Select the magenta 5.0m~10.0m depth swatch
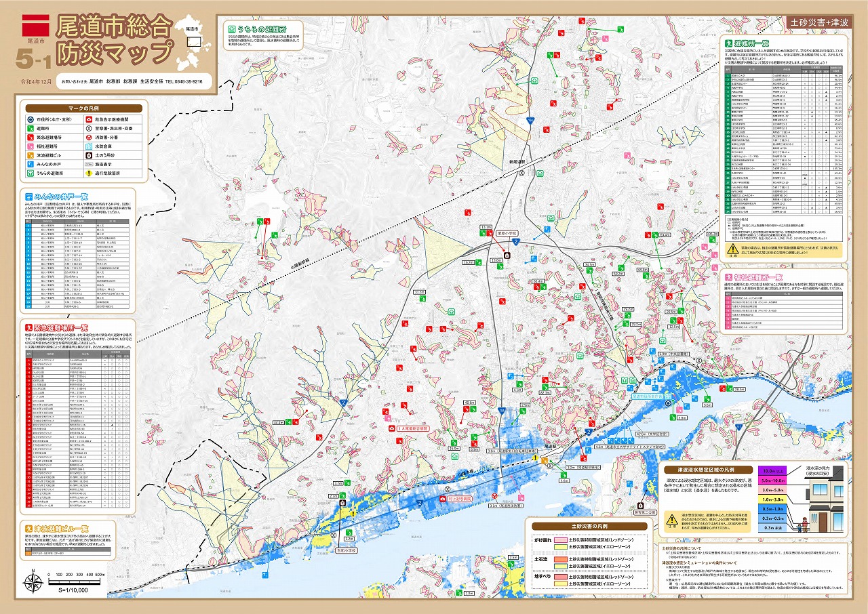868x614 pixels. (772, 480)
